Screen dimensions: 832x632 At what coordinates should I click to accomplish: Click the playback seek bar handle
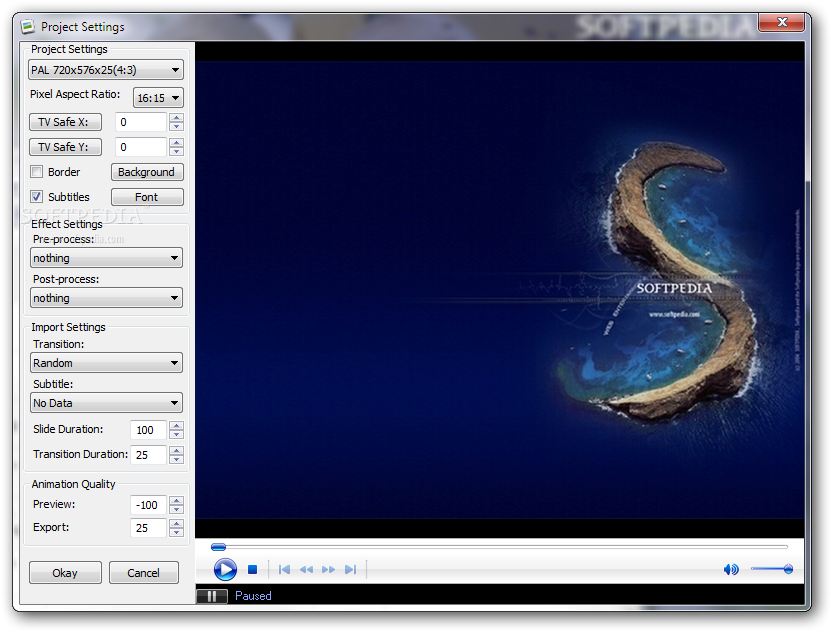pyautogui.click(x=219, y=547)
